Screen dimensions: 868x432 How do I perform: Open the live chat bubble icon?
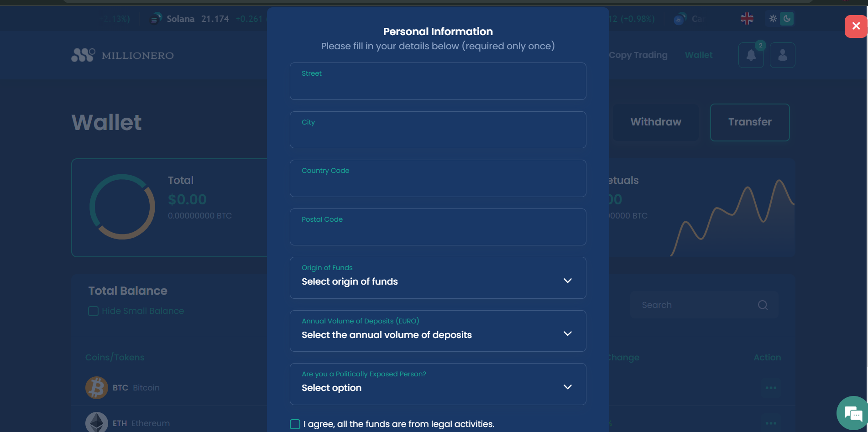point(852,413)
